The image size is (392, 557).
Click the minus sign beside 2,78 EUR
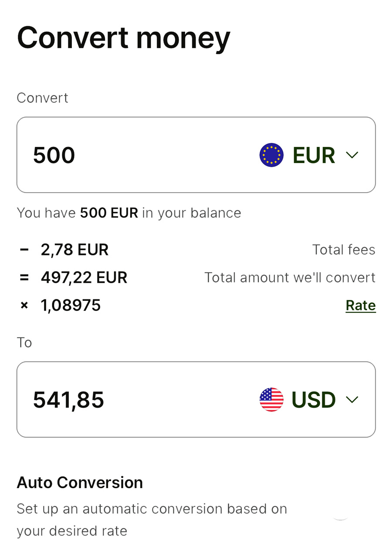click(24, 250)
